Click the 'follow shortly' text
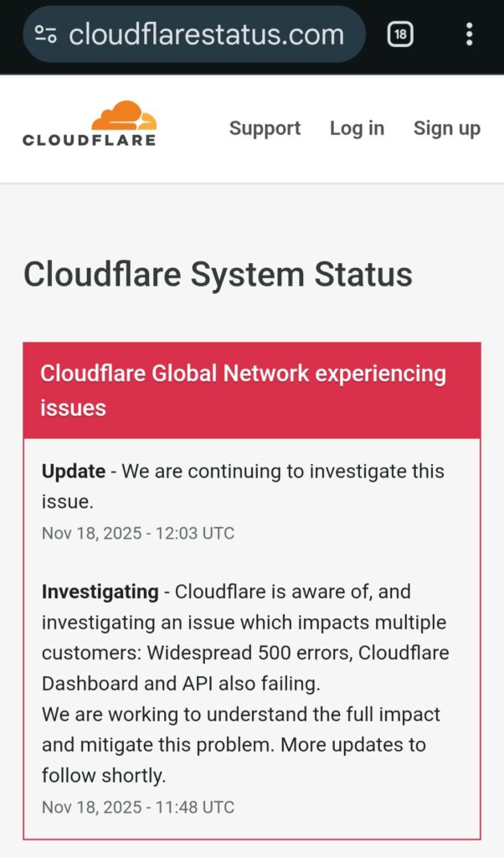The image size is (504, 858). pos(104,776)
